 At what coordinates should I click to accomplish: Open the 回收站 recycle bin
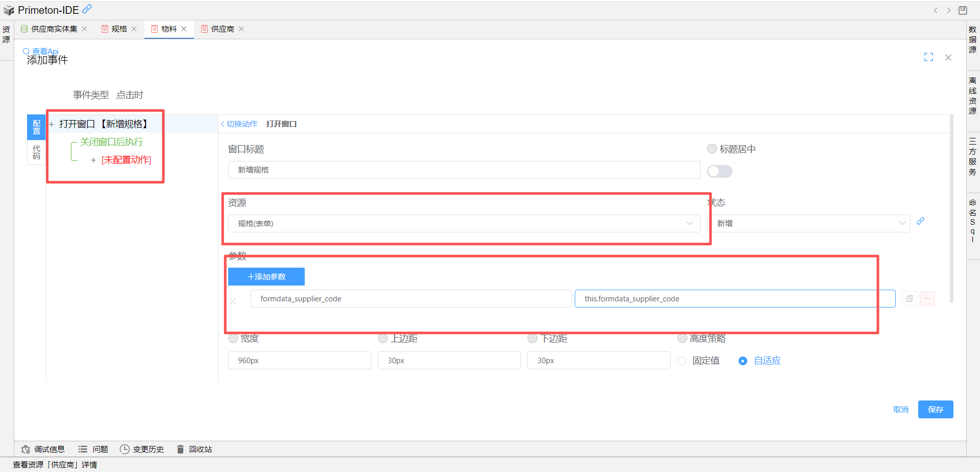(194, 449)
